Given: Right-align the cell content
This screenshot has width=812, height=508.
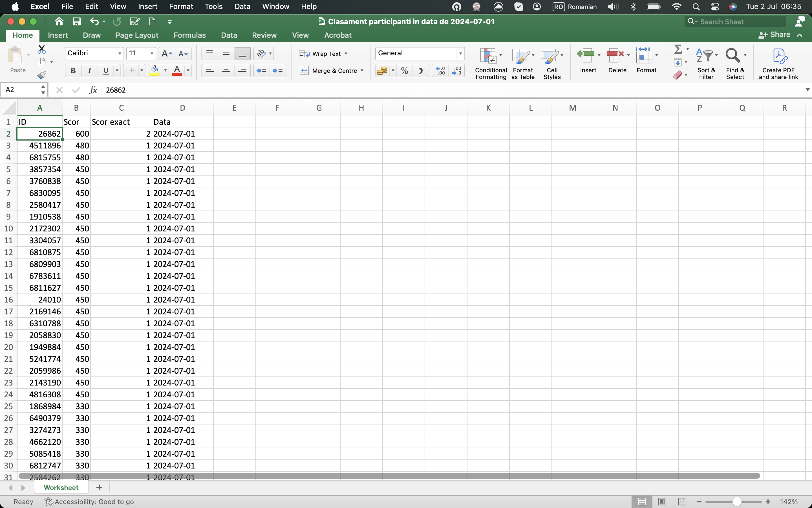Looking at the screenshot, I should coord(242,71).
